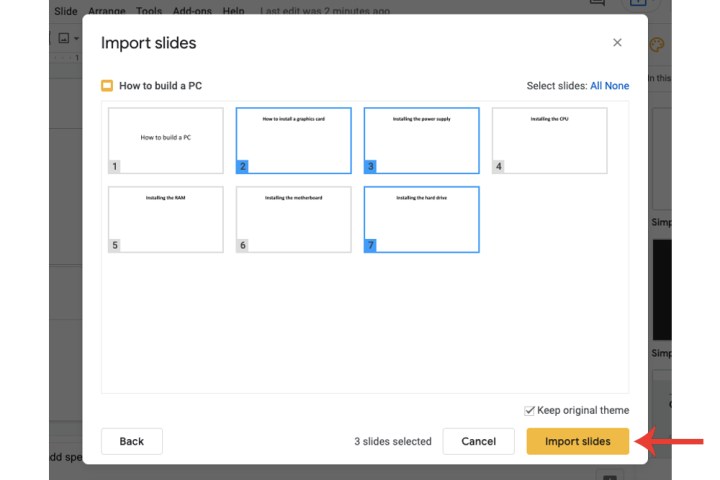
Task: Select slide 4 Installing the CPU
Action: (549, 140)
